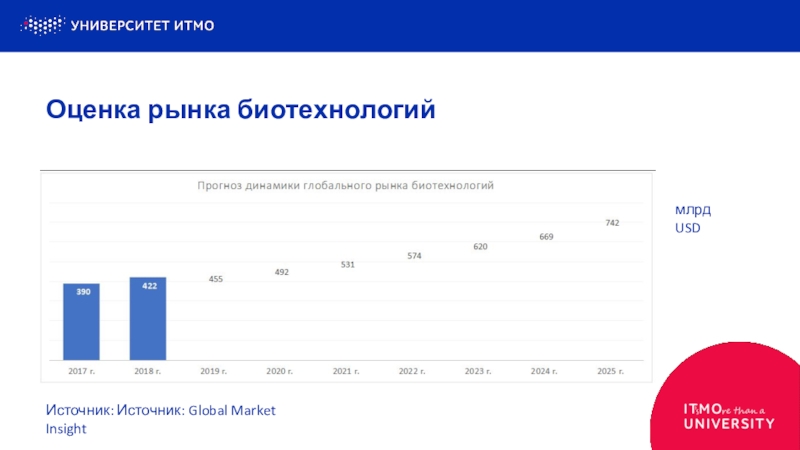The height and width of the screenshot is (450, 800).
Task: Click the 2022 г. axis label
Action: [412, 371]
